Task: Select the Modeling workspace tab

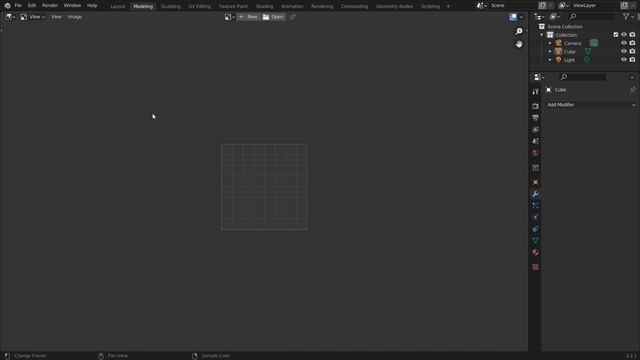Action: [143, 6]
